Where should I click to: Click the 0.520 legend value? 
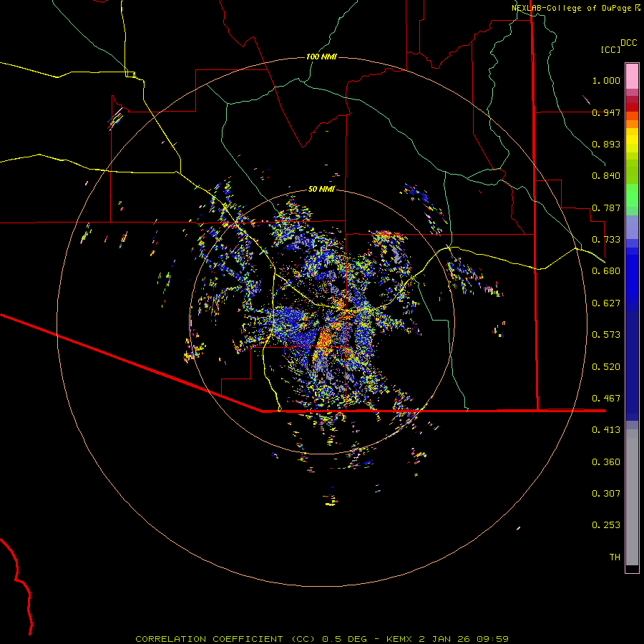pyautogui.click(x=606, y=367)
